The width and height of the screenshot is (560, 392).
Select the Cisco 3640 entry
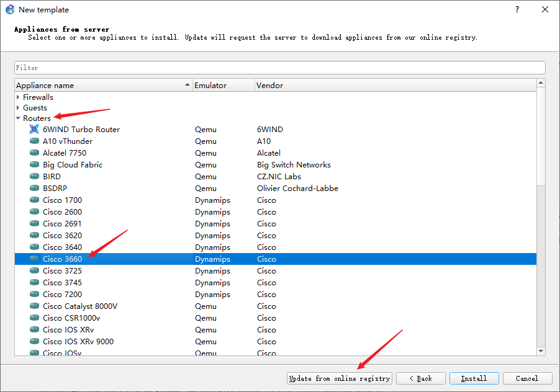click(63, 247)
